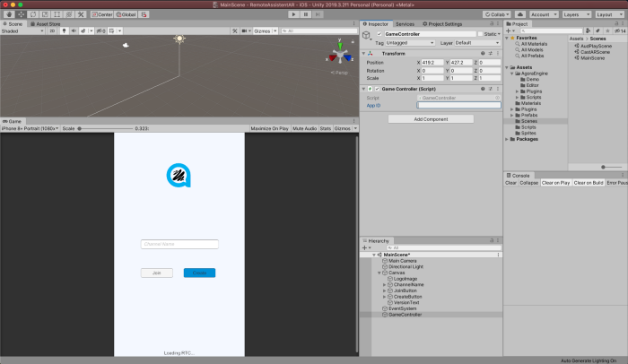Open the cloud Services button
The height and width of the screenshot is (364, 628).
pyautogui.click(x=519, y=14)
